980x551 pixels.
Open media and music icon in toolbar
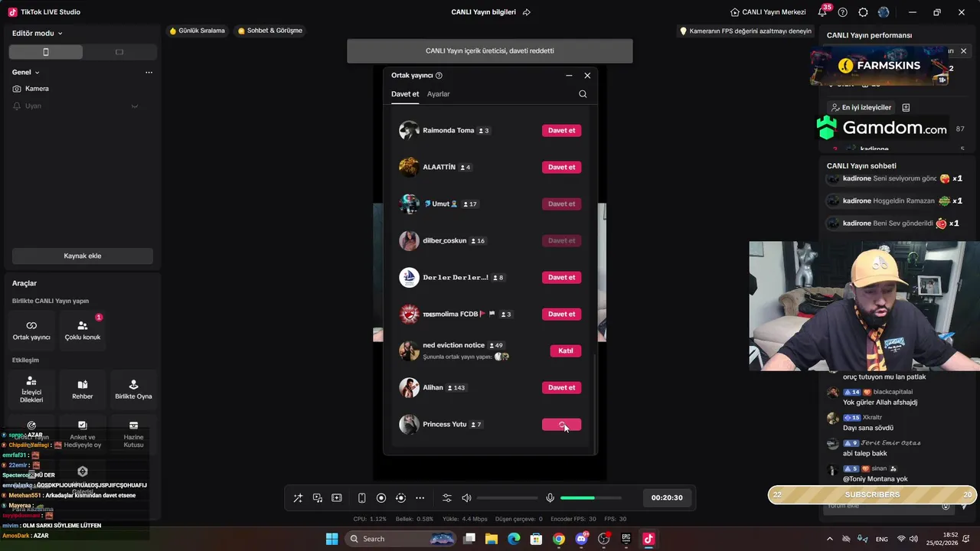318,497
